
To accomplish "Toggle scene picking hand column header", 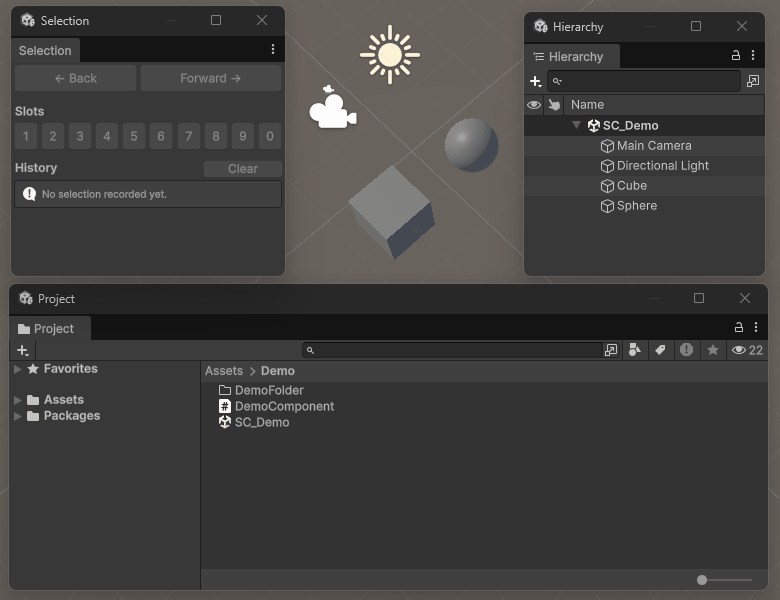I will (554, 105).
